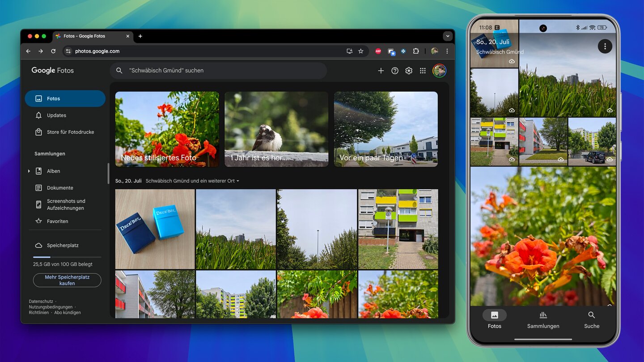
Task: Open the help question mark icon
Action: pos(395,71)
